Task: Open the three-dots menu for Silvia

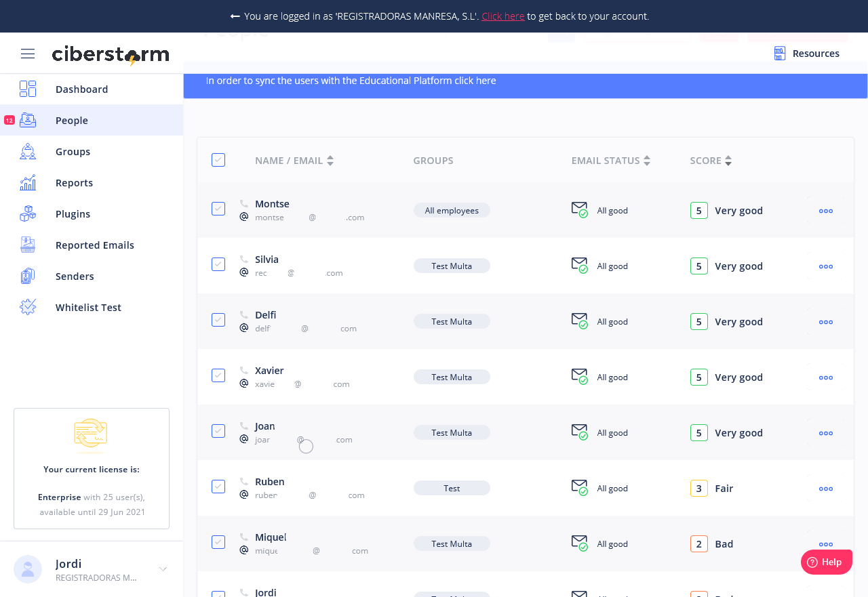Action: 826,266
